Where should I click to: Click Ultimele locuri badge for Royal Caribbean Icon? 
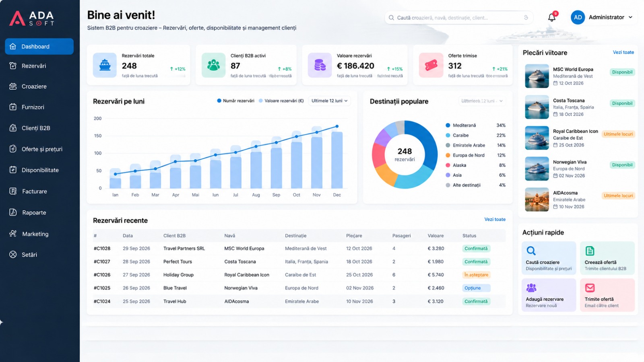point(618,134)
